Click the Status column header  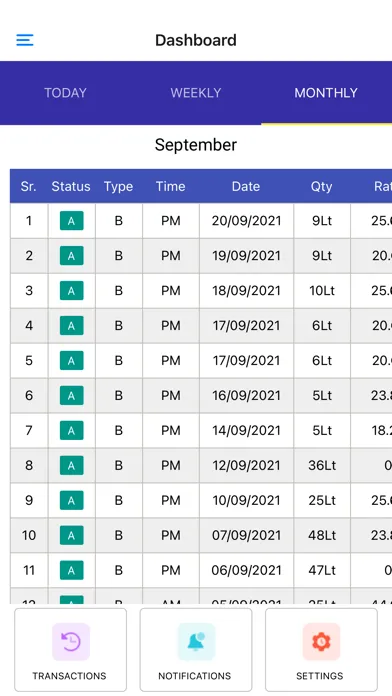pyautogui.click(x=71, y=186)
